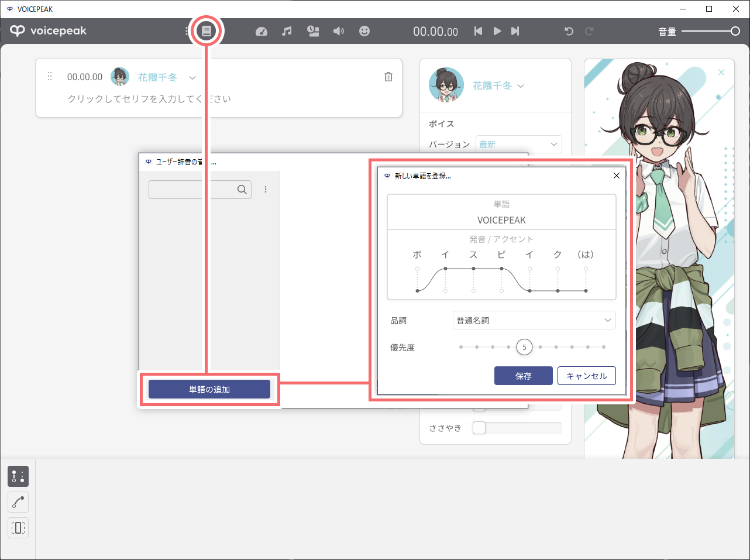The height and width of the screenshot is (560, 750).
Task: Click the 保存 button
Action: coord(524,376)
